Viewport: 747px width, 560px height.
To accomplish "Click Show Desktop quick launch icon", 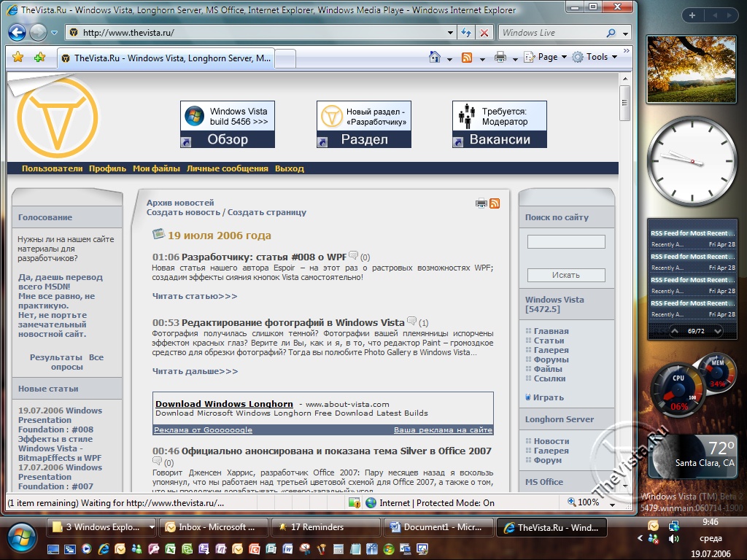I will click(53, 549).
